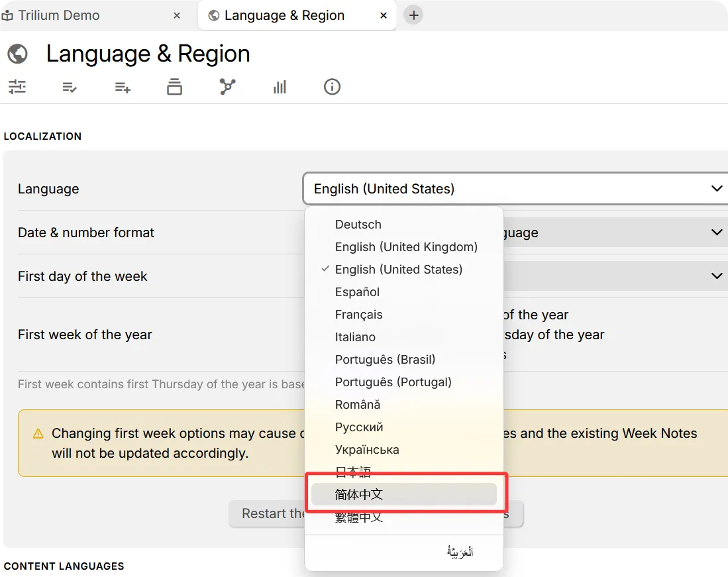The image size is (728, 577).
Task: Open the Note Map graph icon
Action: (227, 87)
